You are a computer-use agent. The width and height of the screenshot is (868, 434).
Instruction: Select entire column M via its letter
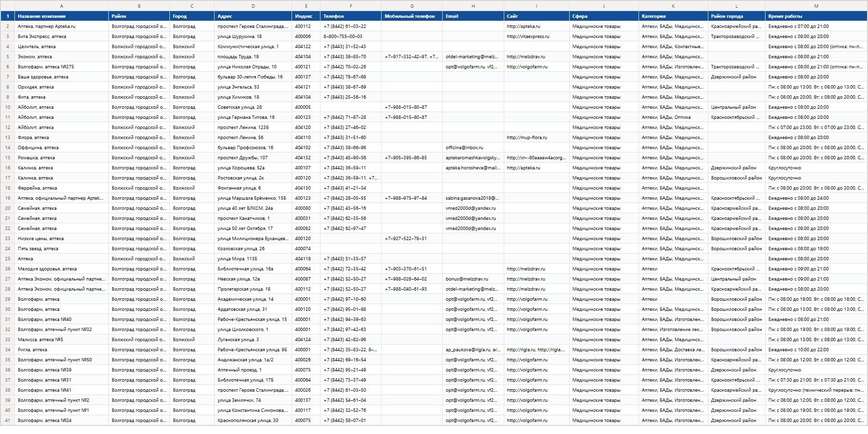(816, 6)
